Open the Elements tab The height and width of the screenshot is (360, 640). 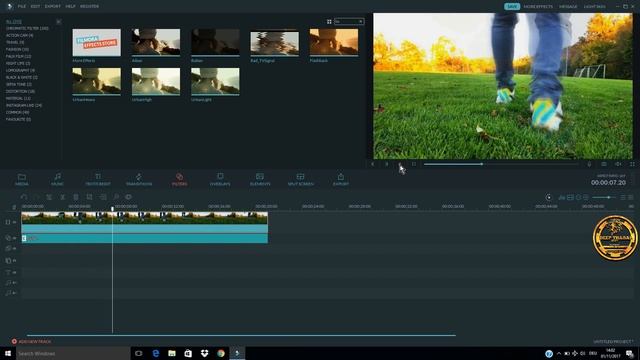click(260, 179)
